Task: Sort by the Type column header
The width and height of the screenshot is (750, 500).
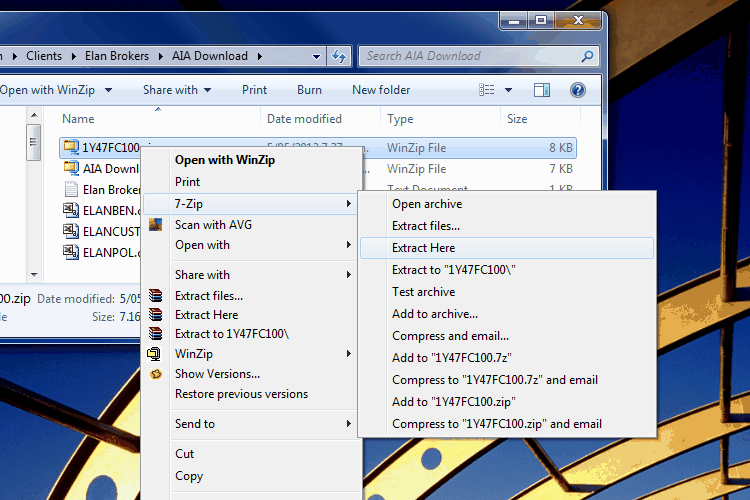Action: [400, 119]
